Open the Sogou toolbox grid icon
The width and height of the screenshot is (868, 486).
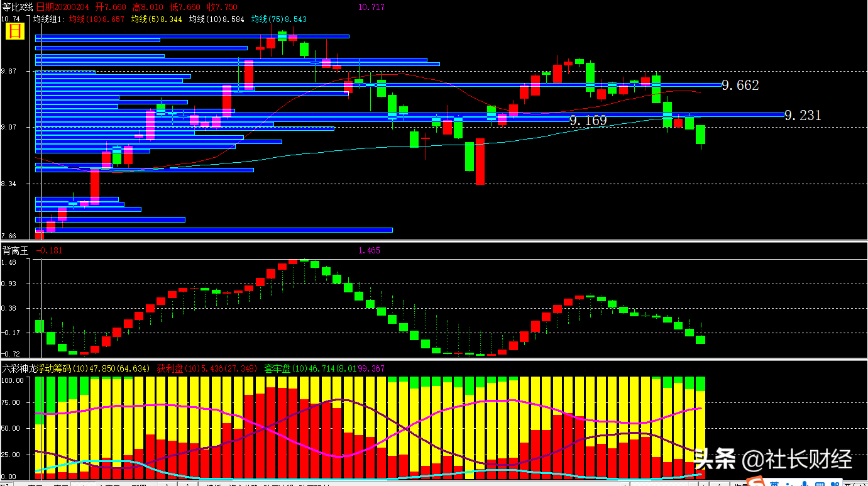(835, 484)
